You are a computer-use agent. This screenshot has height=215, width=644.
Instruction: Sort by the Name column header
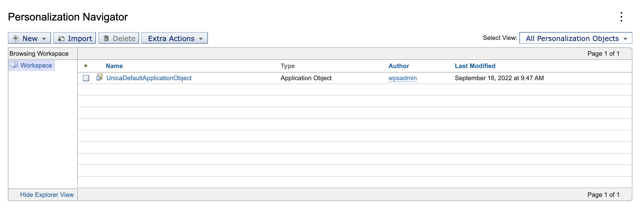point(114,66)
